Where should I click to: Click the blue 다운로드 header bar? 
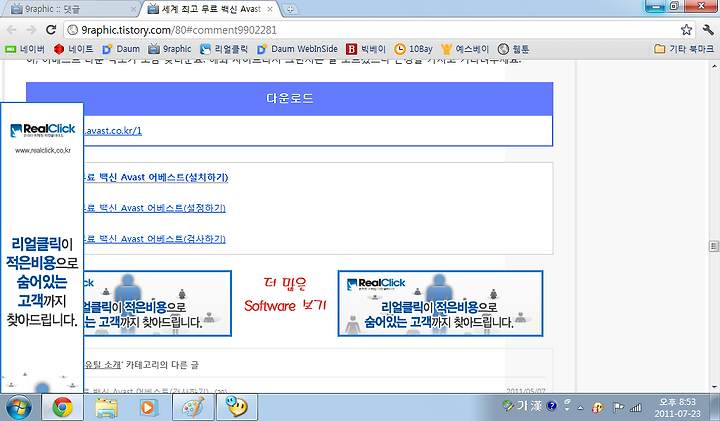pos(289,98)
